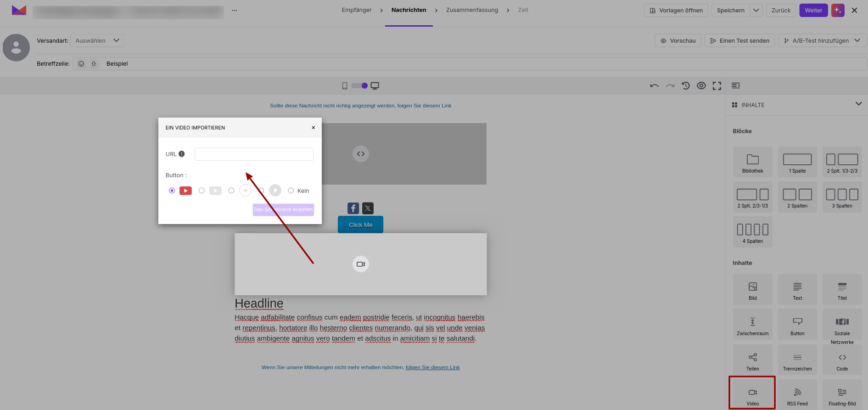The height and width of the screenshot is (410, 868).
Task: Collapse the INHALTE panel chevron
Action: point(858,104)
